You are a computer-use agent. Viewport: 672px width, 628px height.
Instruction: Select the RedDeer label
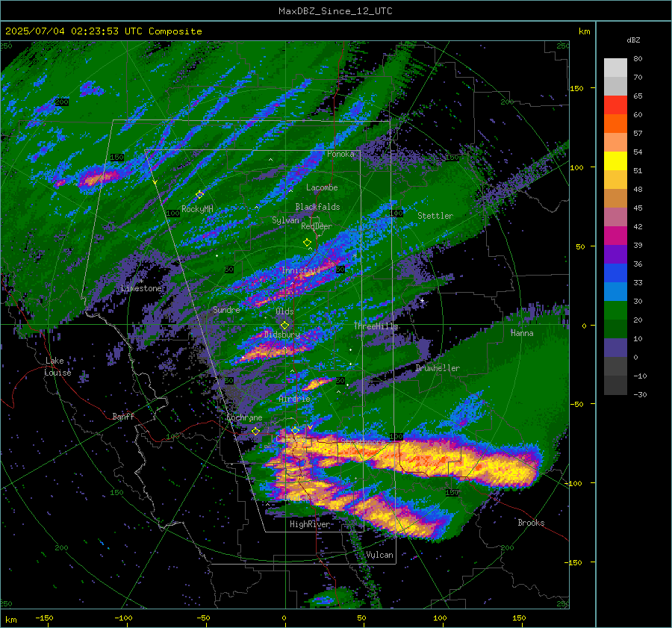pyautogui.click(x=317, y=226)
